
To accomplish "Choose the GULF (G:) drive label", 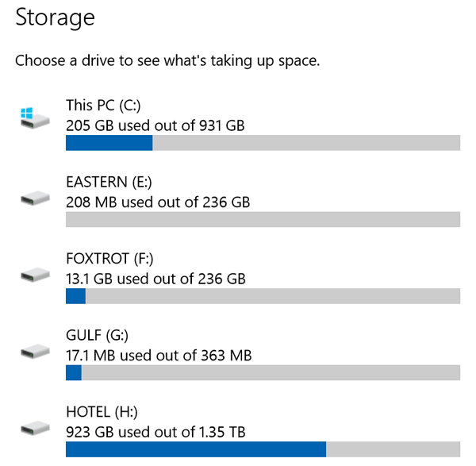I will 97,335.
